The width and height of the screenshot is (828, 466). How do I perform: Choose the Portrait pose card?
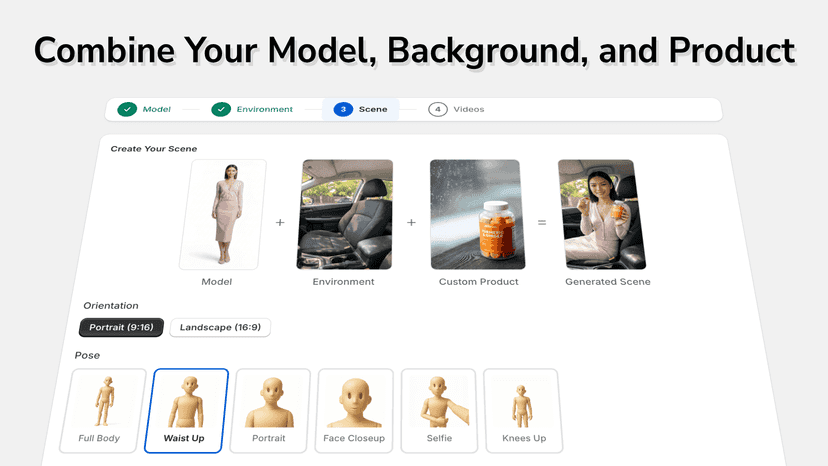click(x=271, y=411)
